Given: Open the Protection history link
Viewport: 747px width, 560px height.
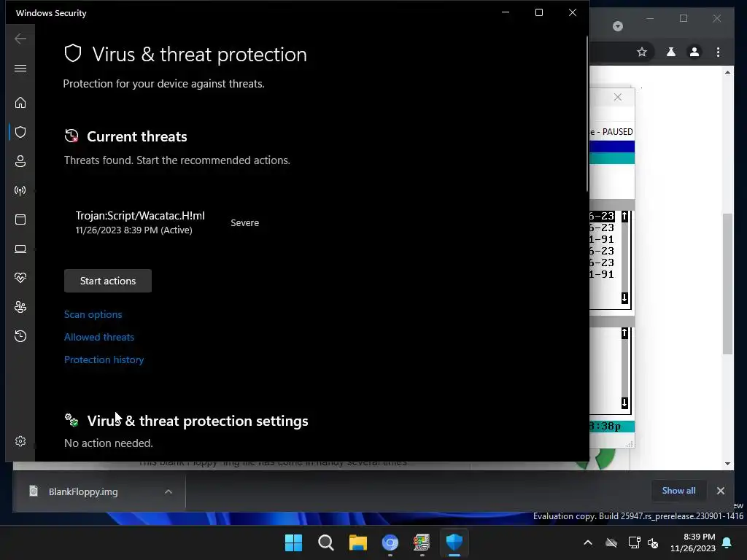Looking at the screenshot, I should pos(104,359).
